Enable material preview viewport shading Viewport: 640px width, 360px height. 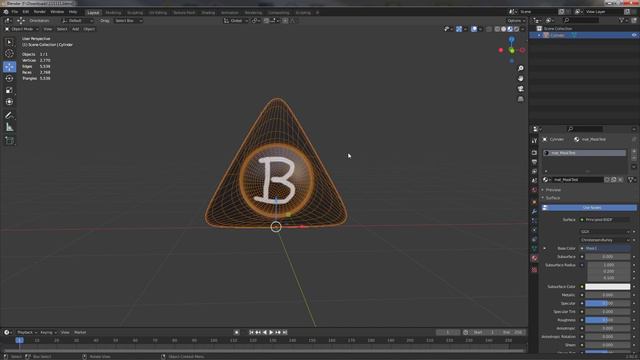coord(510,29)
